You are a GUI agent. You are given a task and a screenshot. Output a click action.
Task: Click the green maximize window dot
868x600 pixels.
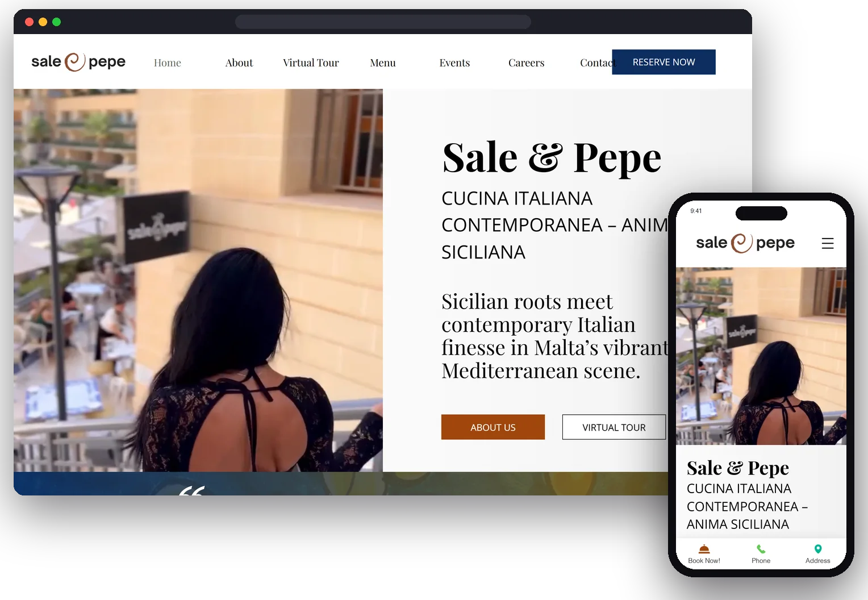click(57, 22)
